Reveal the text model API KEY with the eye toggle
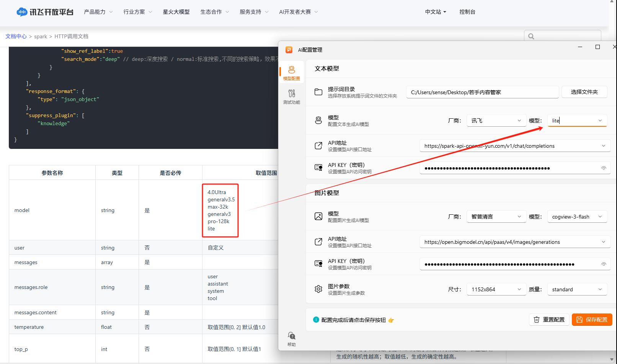Screen dimensions: 617x364 pyautogui.click(x=604, y=168)
